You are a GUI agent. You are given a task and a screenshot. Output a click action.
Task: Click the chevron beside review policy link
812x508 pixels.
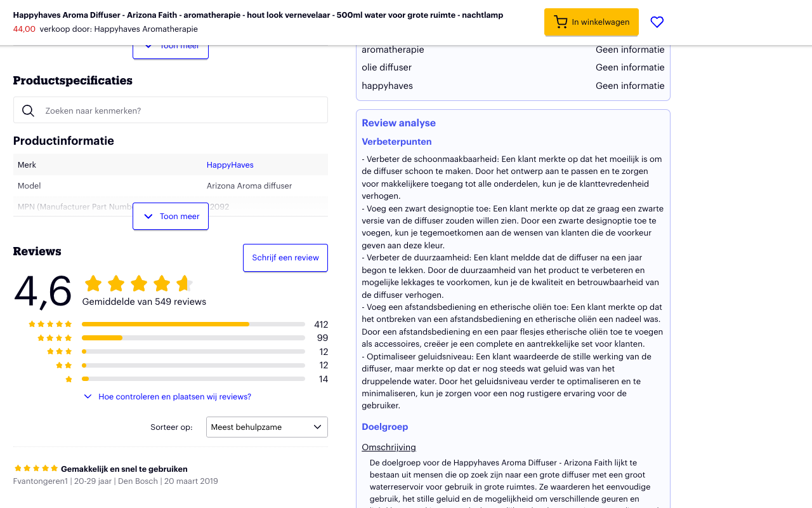(x=88, y=397)
